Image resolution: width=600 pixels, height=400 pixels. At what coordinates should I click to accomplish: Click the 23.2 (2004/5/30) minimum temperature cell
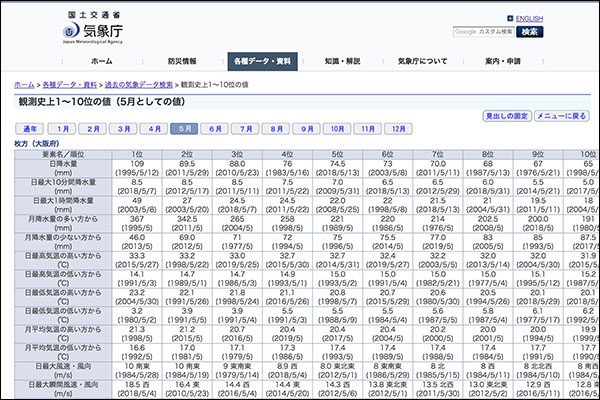[137, 297]
